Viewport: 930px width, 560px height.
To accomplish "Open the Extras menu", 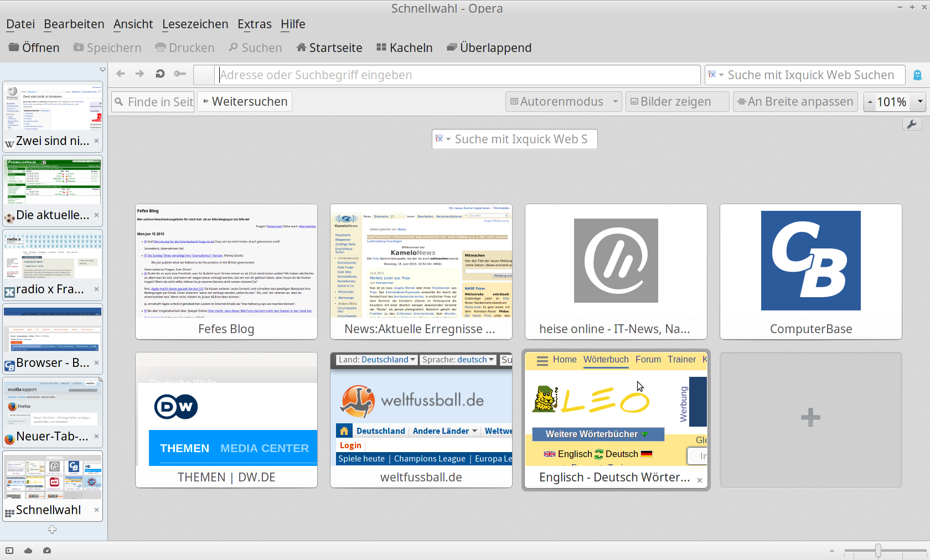I will (255, 24).
